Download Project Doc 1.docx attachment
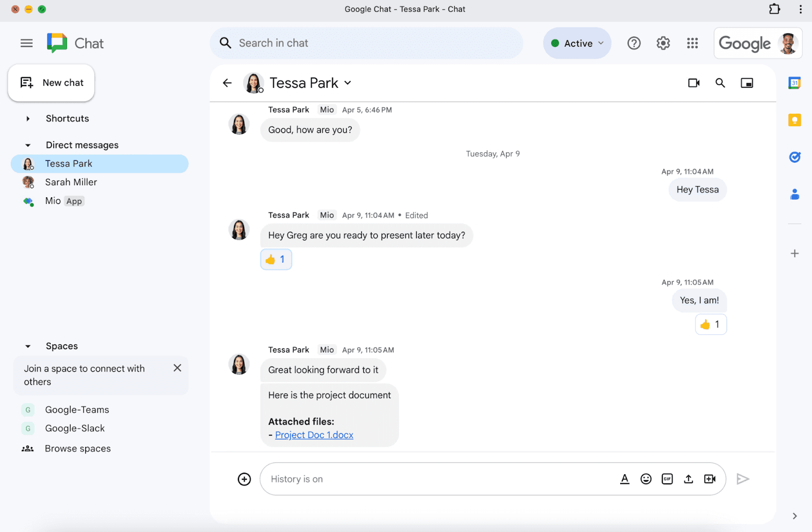This screenshot has height=532, width=812. [314, 435]
